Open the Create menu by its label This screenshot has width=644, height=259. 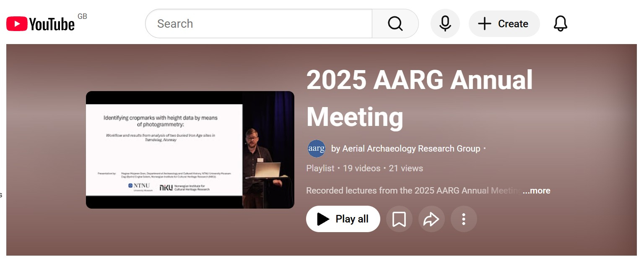513,24
